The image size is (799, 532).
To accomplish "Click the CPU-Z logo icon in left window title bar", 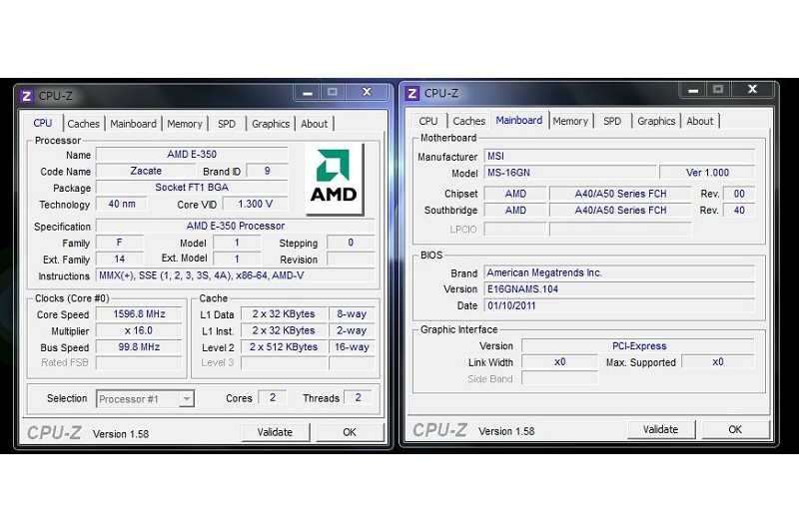I will tap(27, 96).
